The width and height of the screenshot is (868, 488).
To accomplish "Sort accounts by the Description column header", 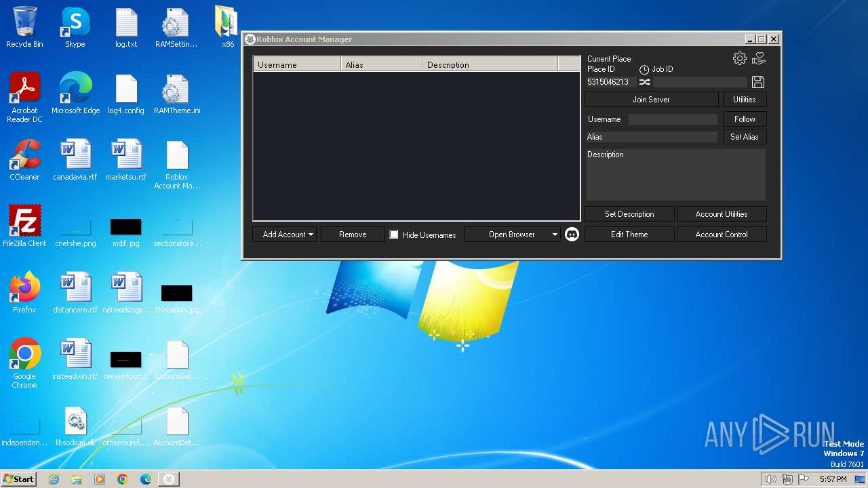I will pyautogui.click(x=490, y=64).
